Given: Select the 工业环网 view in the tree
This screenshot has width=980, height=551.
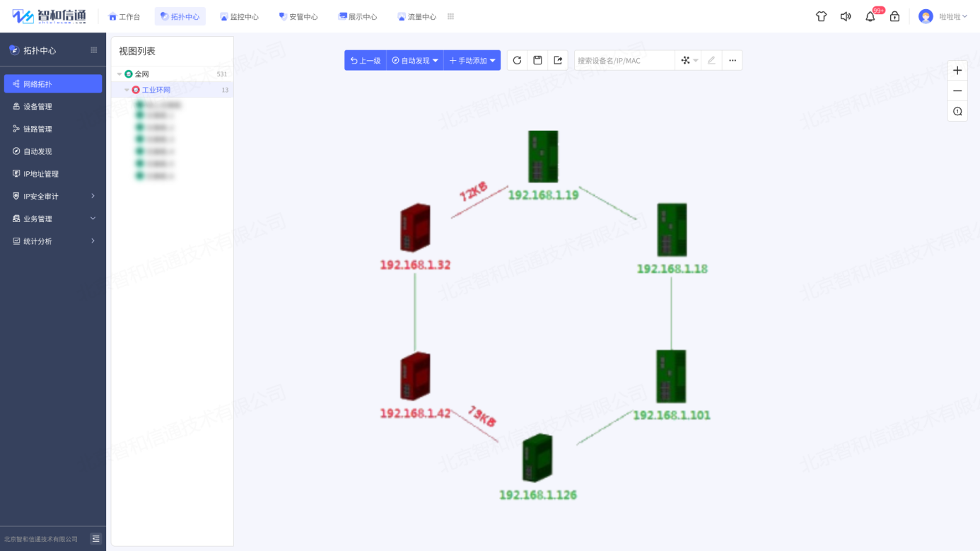Looking at the screenshot, I should click(156, 90).
